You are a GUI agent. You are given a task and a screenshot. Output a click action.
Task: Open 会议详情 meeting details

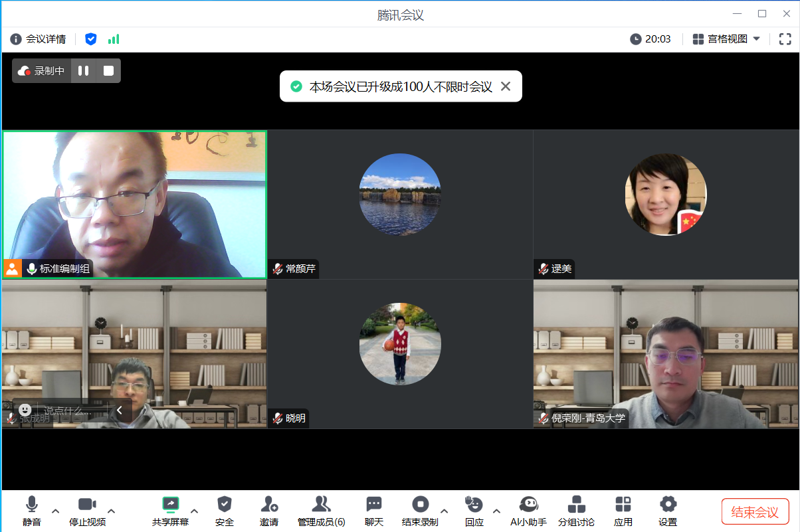39,39
